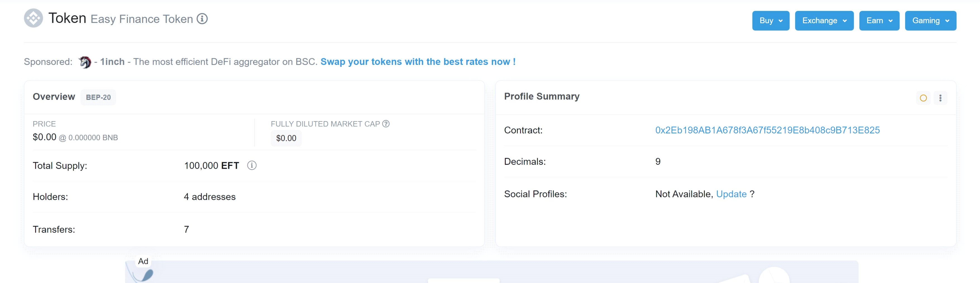Open the token contract address link
Viewport: 980px width, 283px height.
point(767,130)
